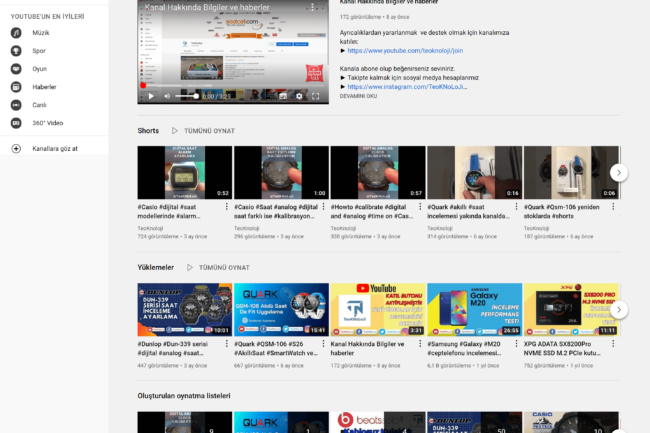This screenshot has height=433, width=650.
Task: Click Oluşturulan oynatma listeleri heading
Action: [x=184, y=396]
